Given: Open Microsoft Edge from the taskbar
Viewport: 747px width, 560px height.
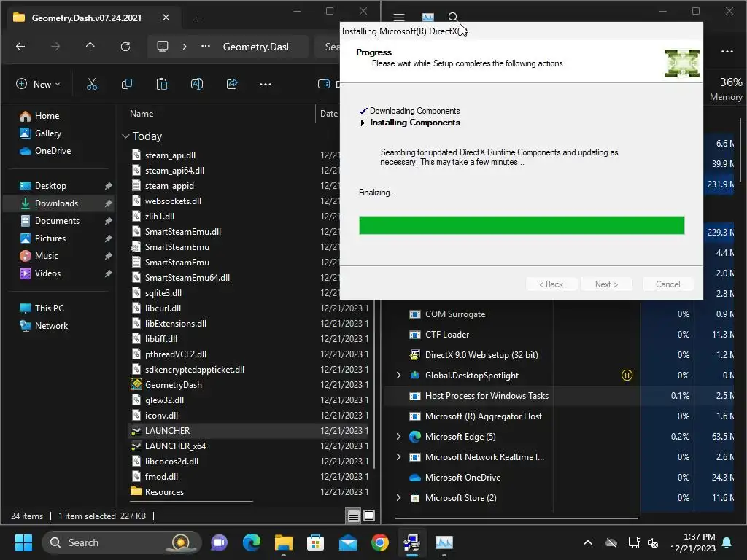Looking at the screenshot, I should (x=252, y=542).
